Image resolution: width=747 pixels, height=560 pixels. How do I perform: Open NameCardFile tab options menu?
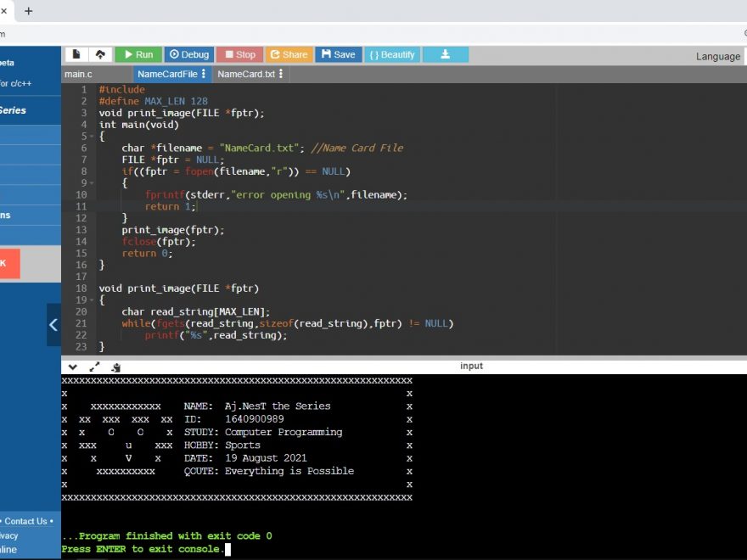pos(204,74)
